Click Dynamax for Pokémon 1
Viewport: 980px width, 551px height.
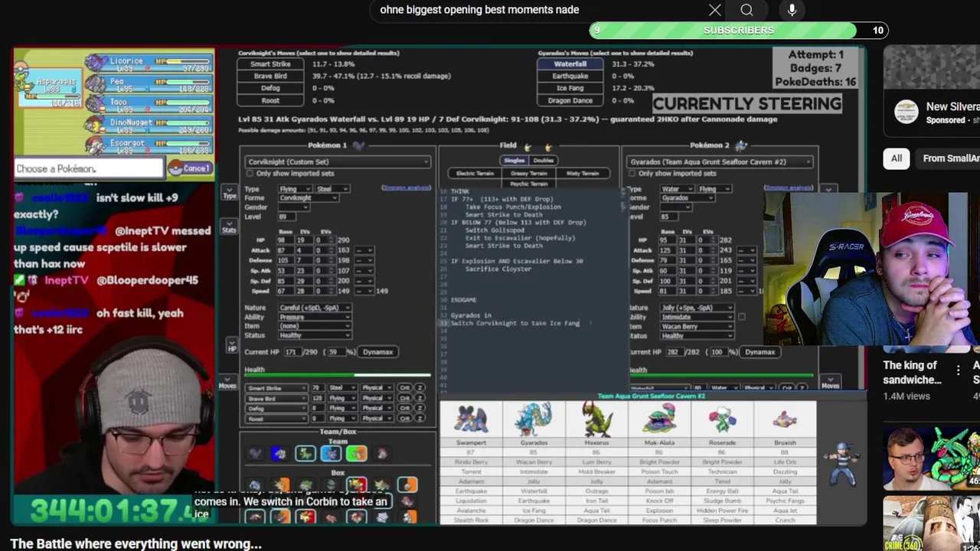coord(377,352)
